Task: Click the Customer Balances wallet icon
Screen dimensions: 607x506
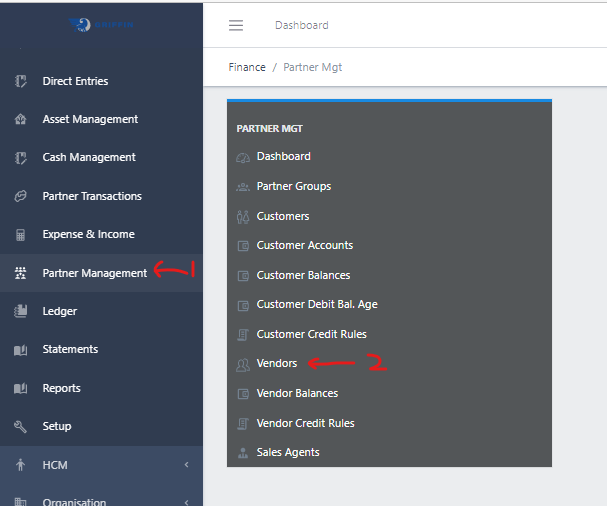Action: pyautogui.click(x=243, y=276)
